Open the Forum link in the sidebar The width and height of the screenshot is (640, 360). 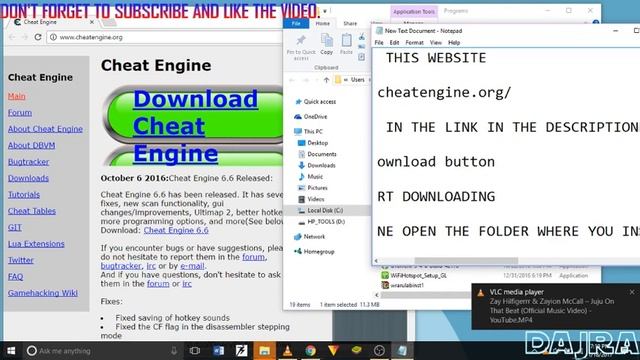[x=20, y=113]
